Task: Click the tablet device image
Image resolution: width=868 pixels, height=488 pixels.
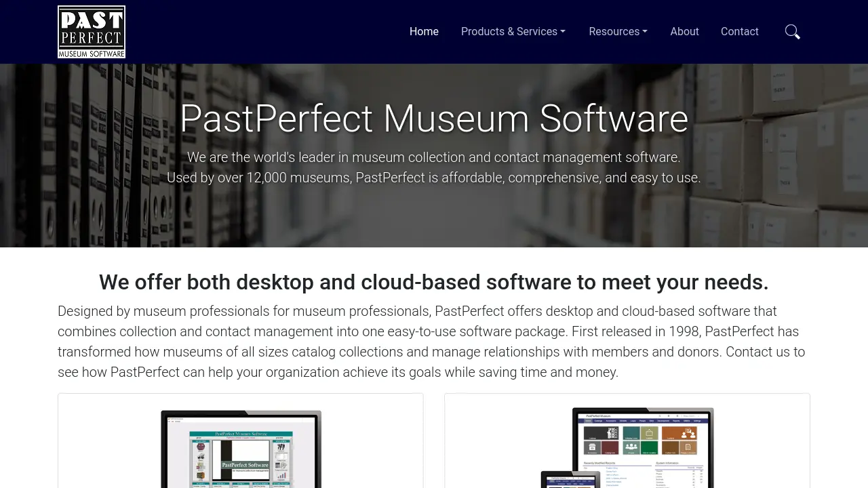Action: (x=570, y=479)
